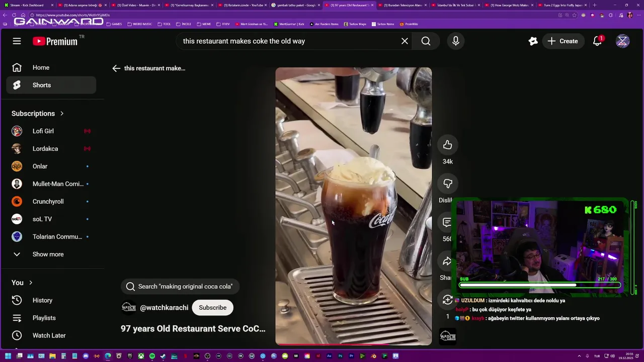Switch to şambali tatlısı paket Google tab
The image size is (644, 362).
click(297, 5)
